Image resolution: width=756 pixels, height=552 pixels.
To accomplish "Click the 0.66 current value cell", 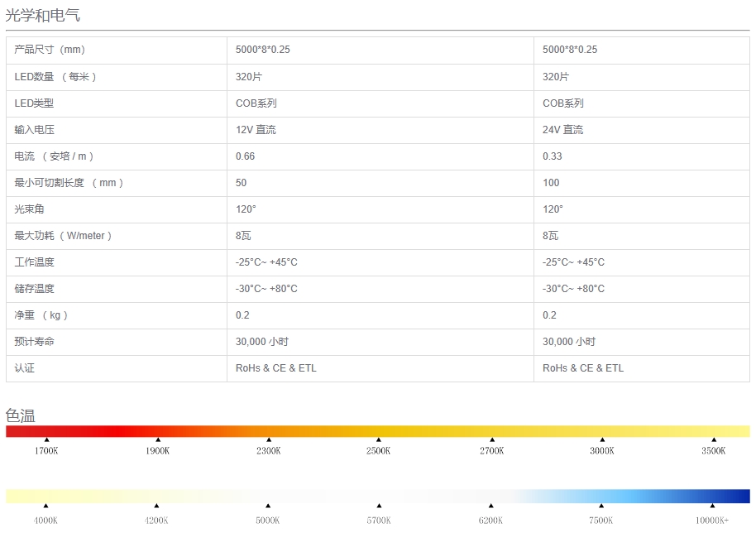I will (x=245, y=156).
